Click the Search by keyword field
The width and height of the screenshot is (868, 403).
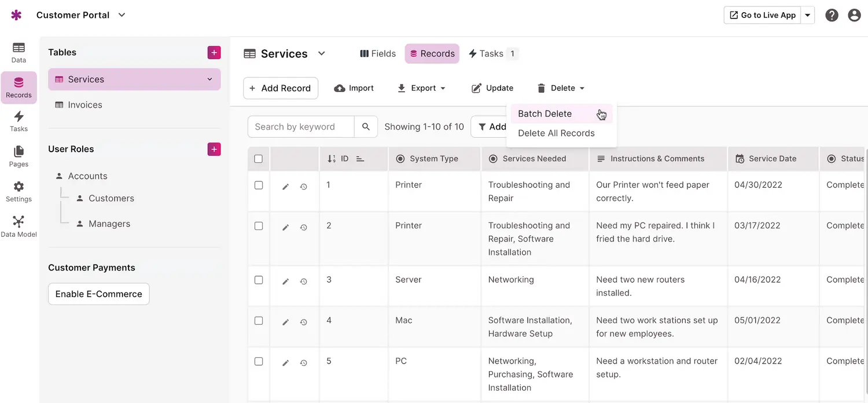tap(301, 127)
